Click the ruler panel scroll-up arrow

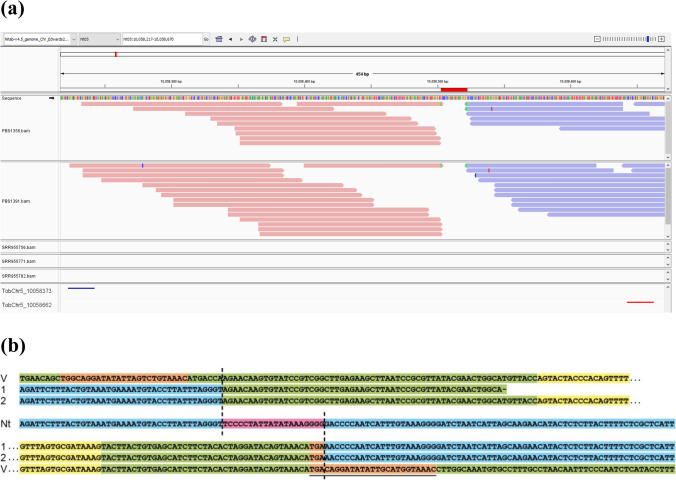pyautogui.click(x=668, y=49)
